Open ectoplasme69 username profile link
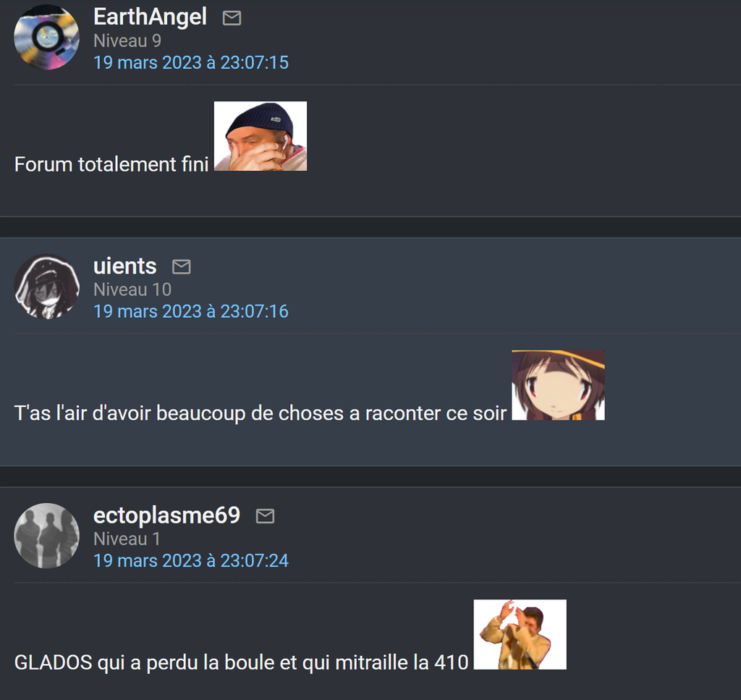 167,515
